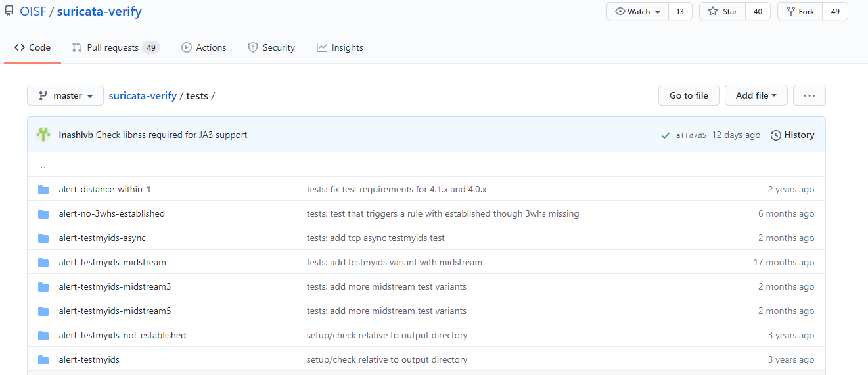Open the commit History link

(x=792, y=135)
